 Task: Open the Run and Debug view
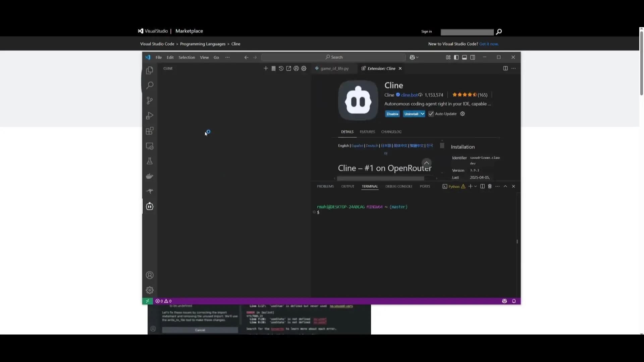pos(150,116)
